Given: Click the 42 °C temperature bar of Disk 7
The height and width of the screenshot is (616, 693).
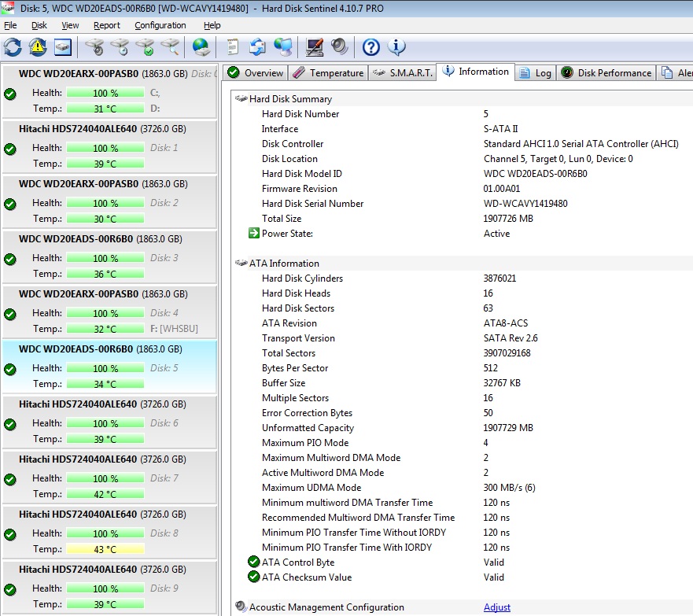Looking at the screenshot, I should [x=105, y=494].
